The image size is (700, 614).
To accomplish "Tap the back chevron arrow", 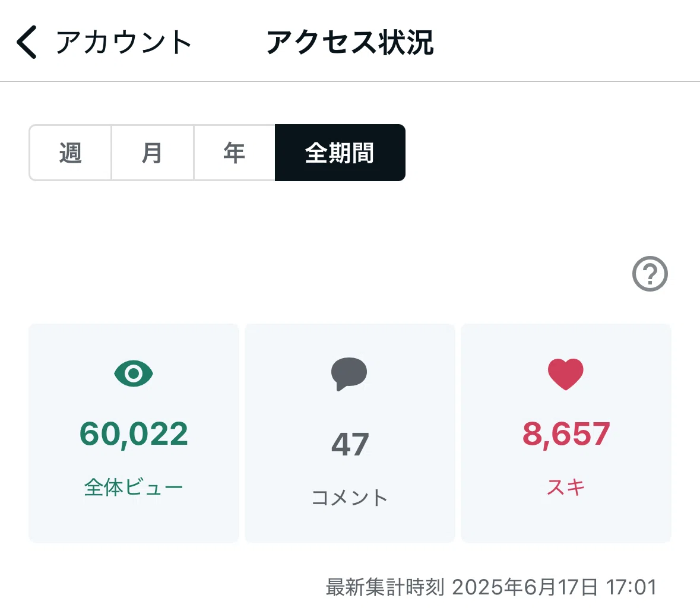I will tap(26, 42).
